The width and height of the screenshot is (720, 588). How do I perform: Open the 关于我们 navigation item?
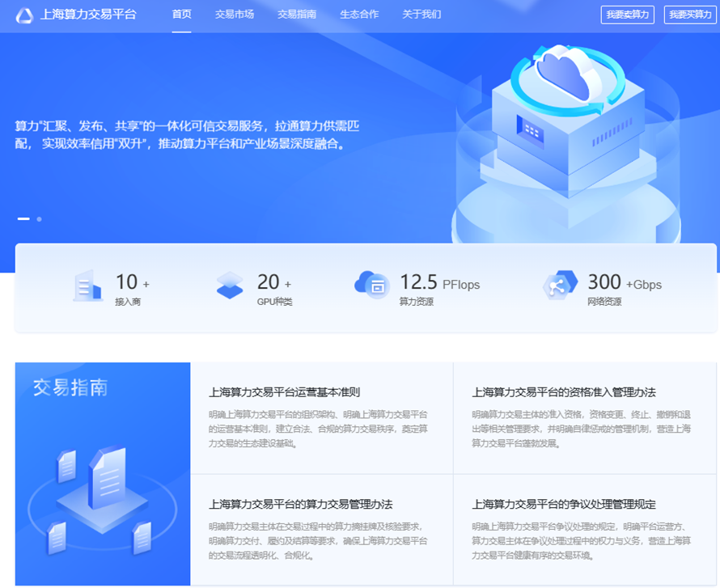421,15
